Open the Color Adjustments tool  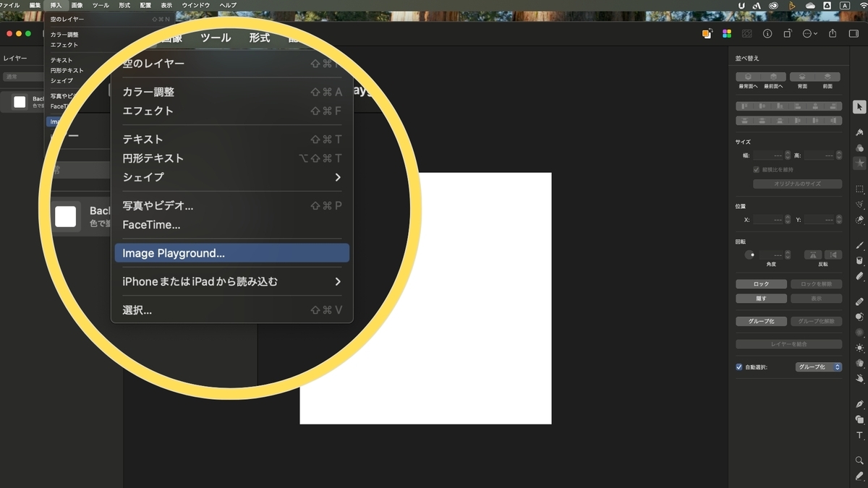[x=859, y=148]
